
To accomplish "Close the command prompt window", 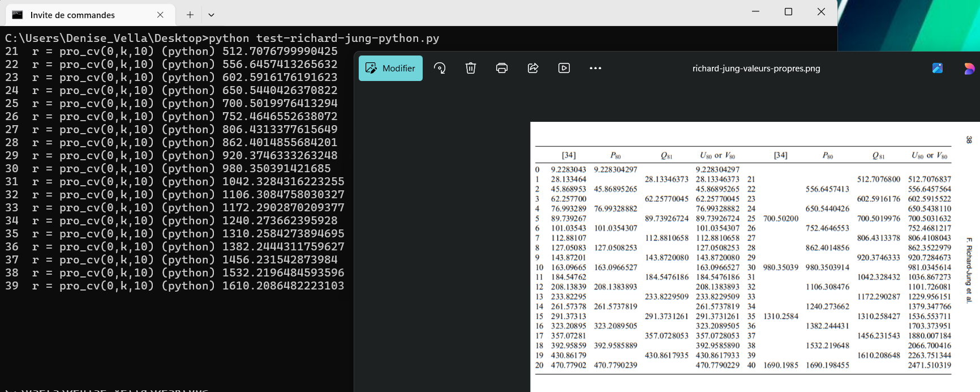I will click(x=821, y=12).
